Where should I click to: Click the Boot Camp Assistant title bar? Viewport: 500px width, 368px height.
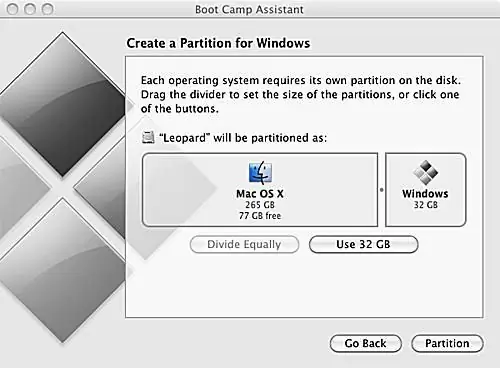[250, 9]
